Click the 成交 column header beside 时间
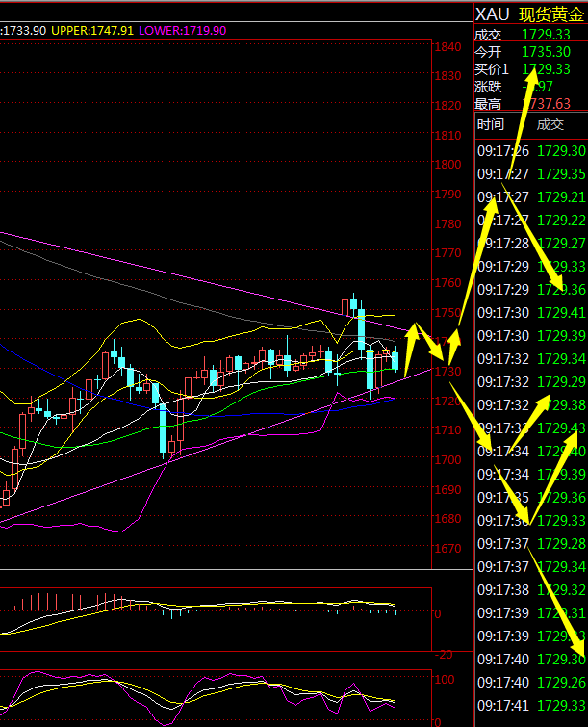Screen dimensions: 588x727 550,124
